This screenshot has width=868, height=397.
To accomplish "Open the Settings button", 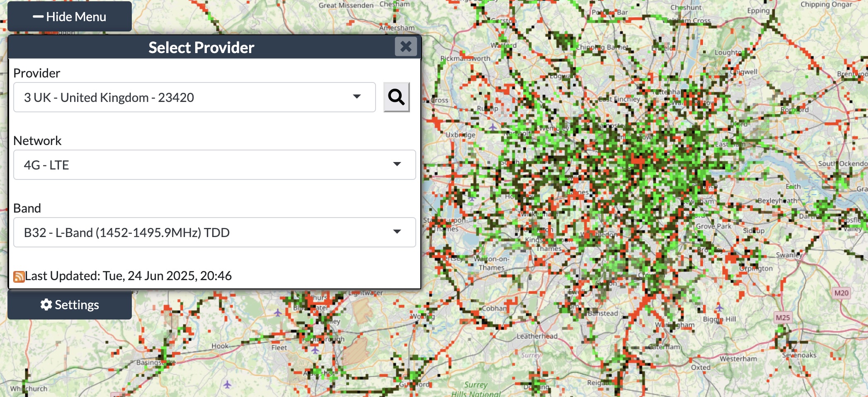I will (70, 305).
